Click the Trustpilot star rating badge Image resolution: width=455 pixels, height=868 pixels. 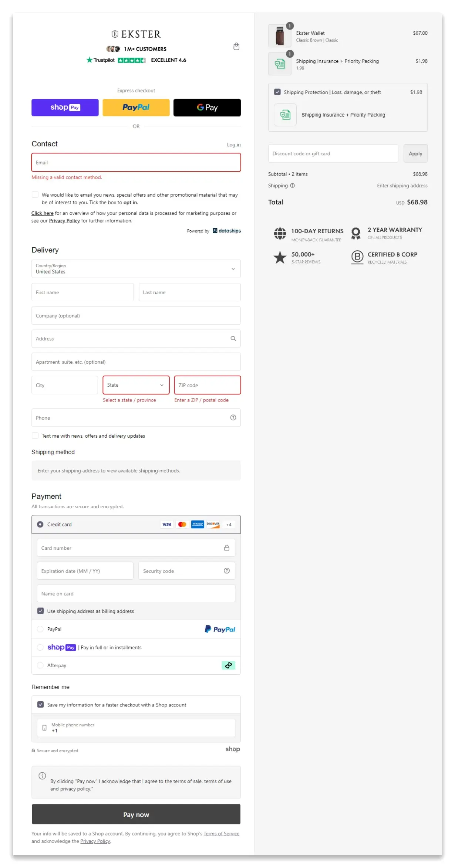coord(132,60)
